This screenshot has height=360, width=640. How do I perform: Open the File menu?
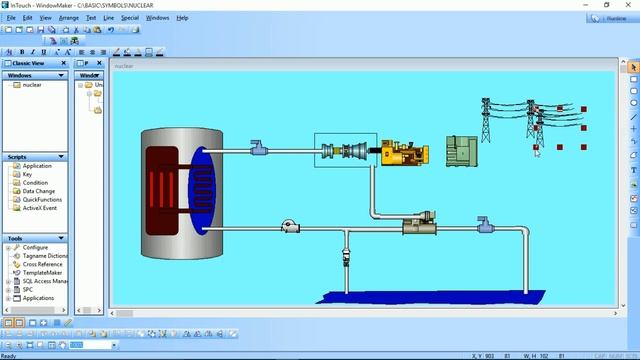(x=11, y=18)
